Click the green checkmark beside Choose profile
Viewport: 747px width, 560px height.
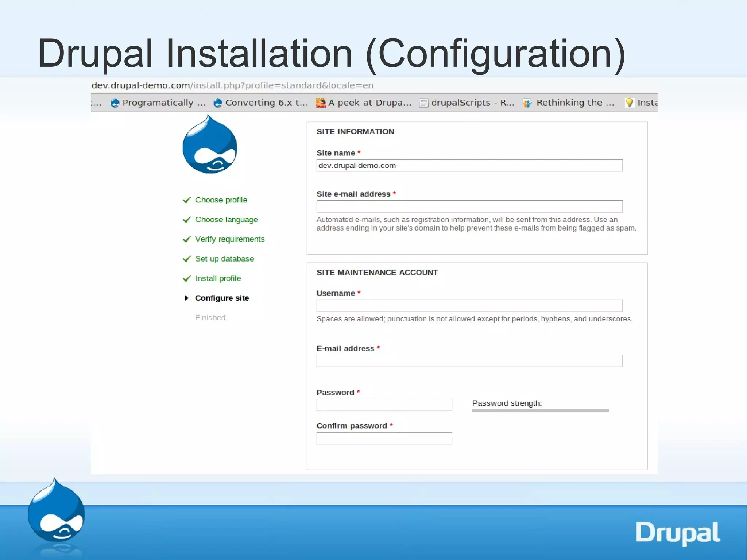(187, 200)
